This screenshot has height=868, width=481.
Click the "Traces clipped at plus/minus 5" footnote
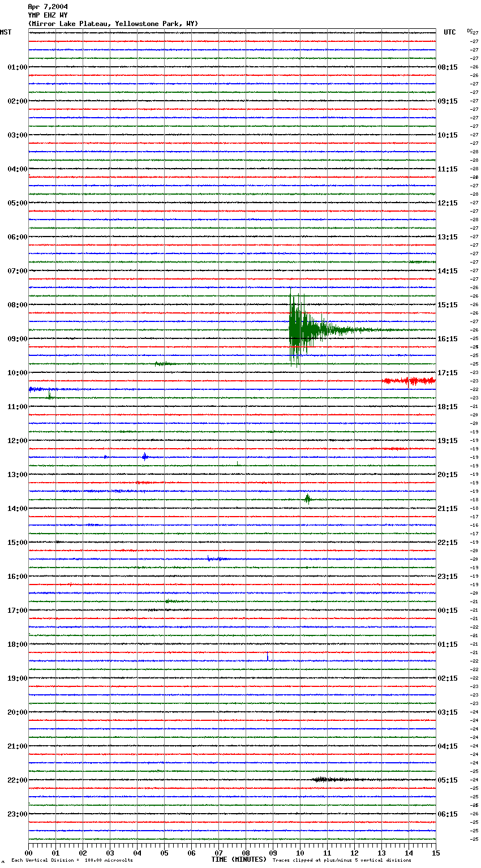[342, 861]
